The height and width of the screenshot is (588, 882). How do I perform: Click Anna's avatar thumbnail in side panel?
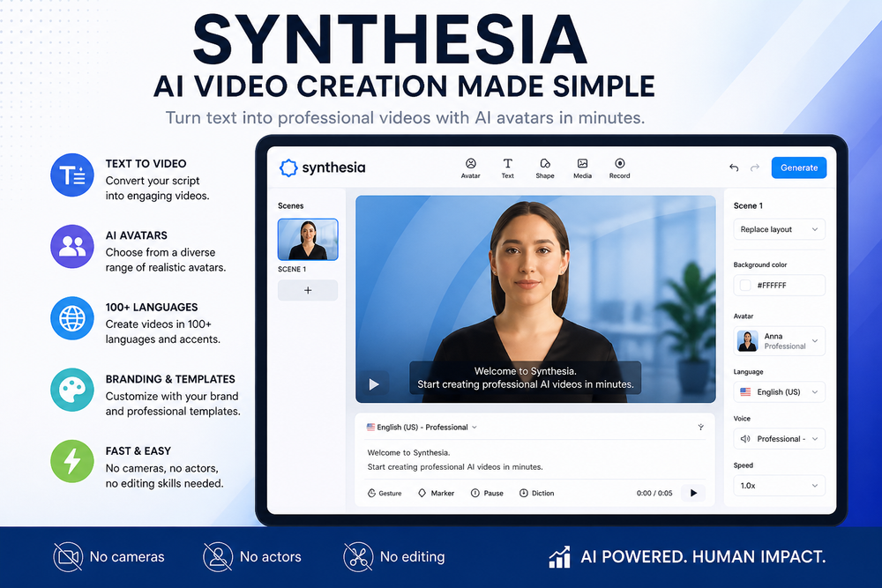(748, 340)
